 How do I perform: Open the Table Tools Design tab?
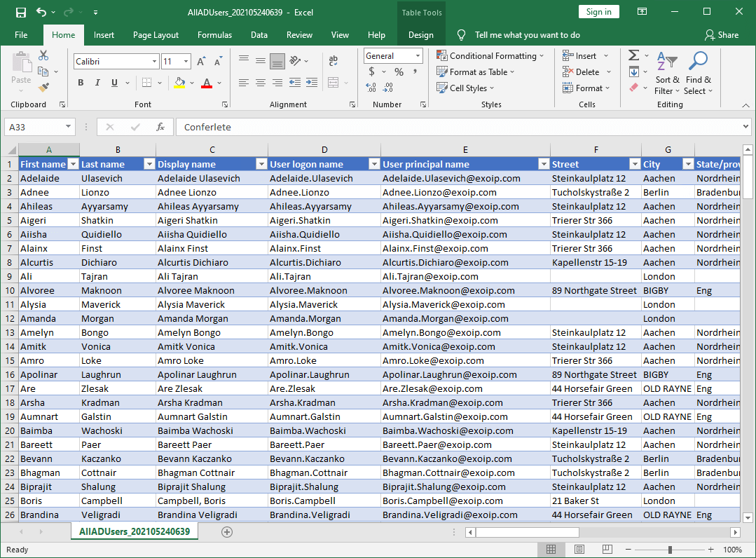point(421,34)
